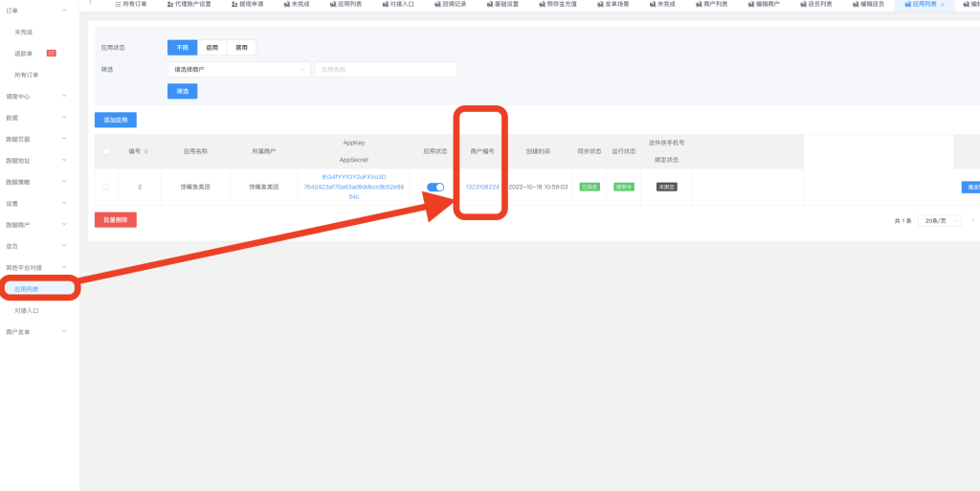
Task: Select the row checkbox for app 2
Action: (106, 187)
